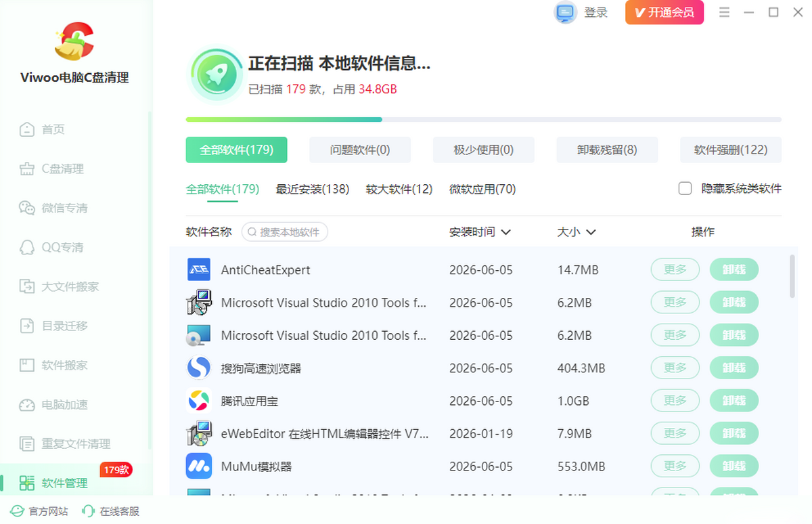This screenshot has width=812, height=524.
Task: Open the 目录迁移 sidebar item
Action: [53, 326]
